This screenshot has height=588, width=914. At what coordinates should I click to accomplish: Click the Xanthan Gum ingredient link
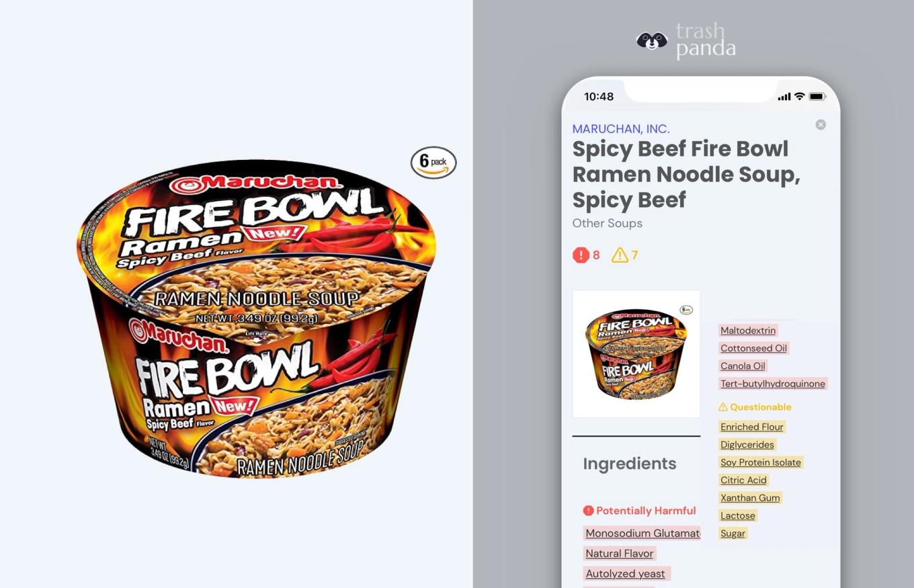750,498
